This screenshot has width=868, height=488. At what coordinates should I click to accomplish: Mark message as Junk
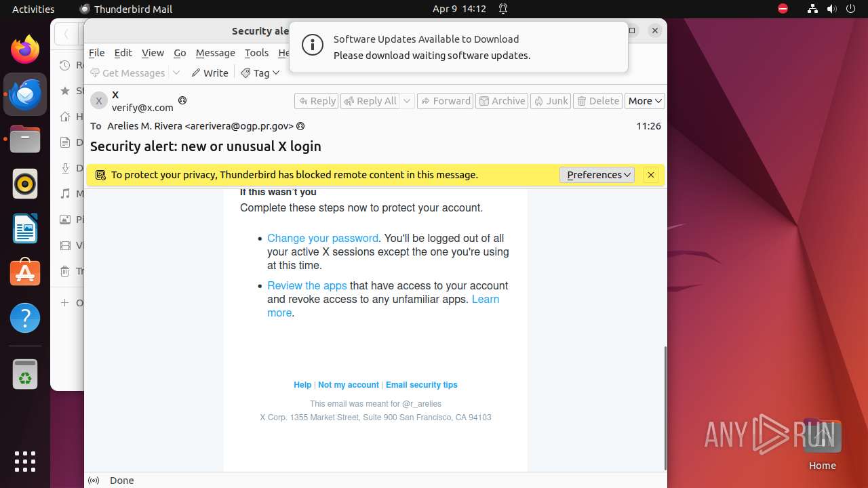pyautogui.click(x=551, y=101)
